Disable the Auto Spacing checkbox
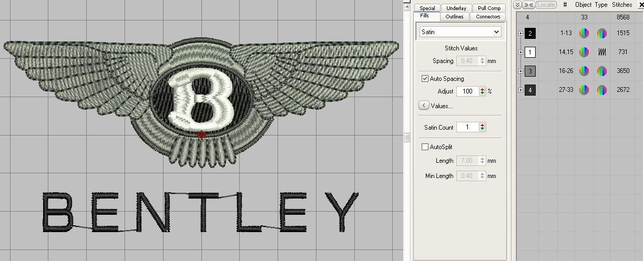 425,79
